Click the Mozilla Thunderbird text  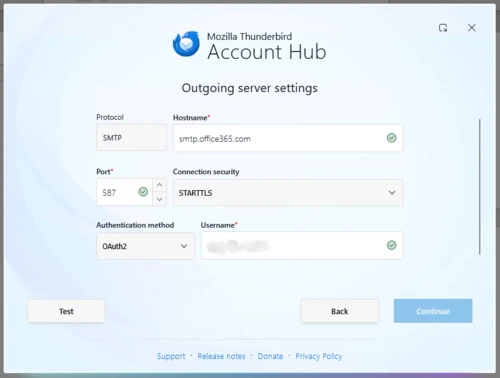point(249,36)
